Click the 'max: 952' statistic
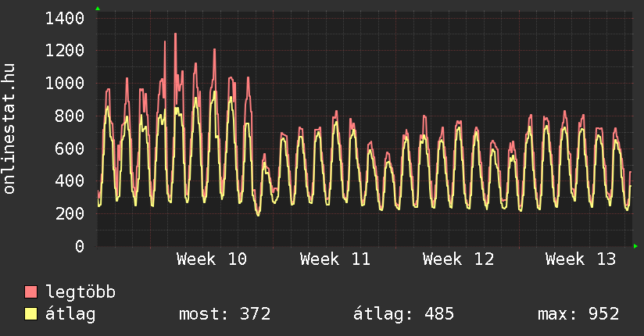Screen dimensions: 644x336 click(x=578, y=315)
